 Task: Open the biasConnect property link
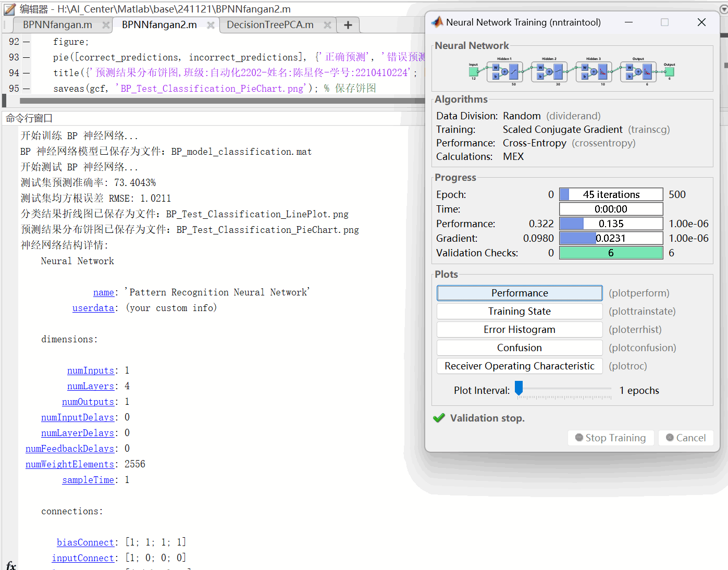(85, 542)
